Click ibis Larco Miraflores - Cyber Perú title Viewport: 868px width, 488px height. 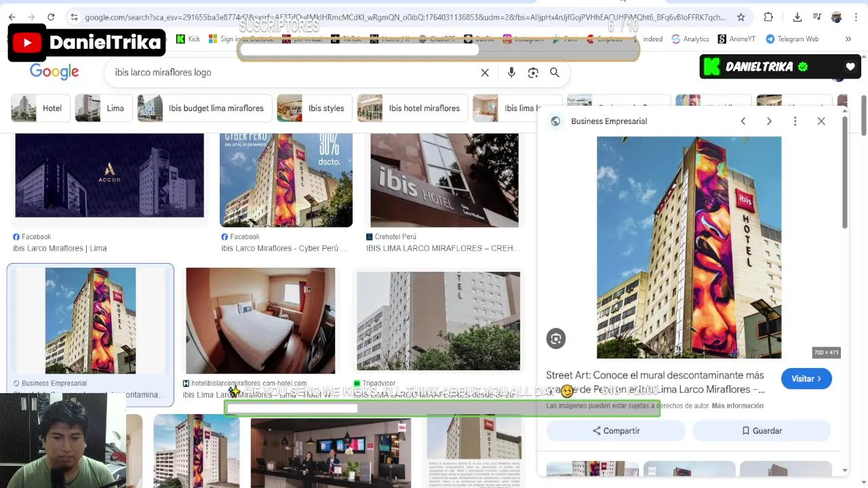[x=284, y=248]
